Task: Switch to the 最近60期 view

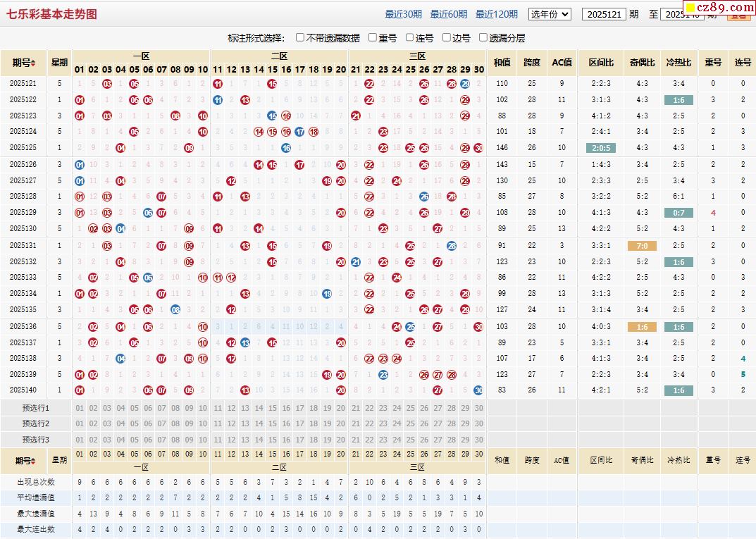Action: (x=448, y=14)
